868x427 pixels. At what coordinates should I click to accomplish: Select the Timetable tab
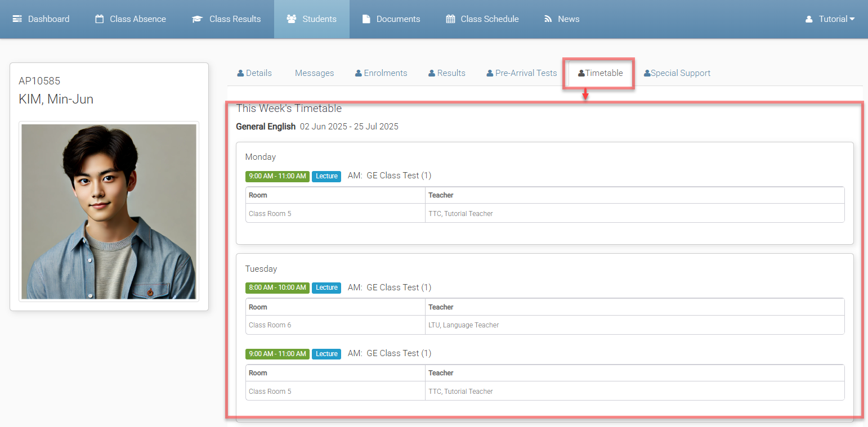pos(600,73)
